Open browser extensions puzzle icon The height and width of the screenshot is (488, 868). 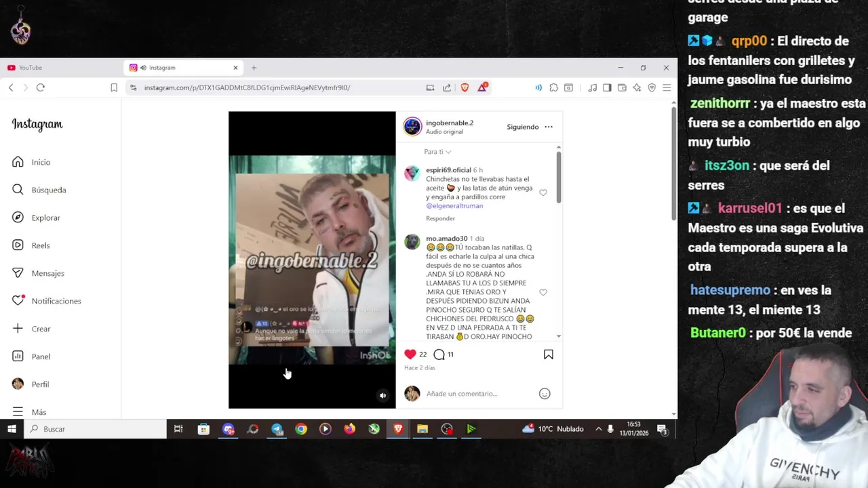click(554, 87)
